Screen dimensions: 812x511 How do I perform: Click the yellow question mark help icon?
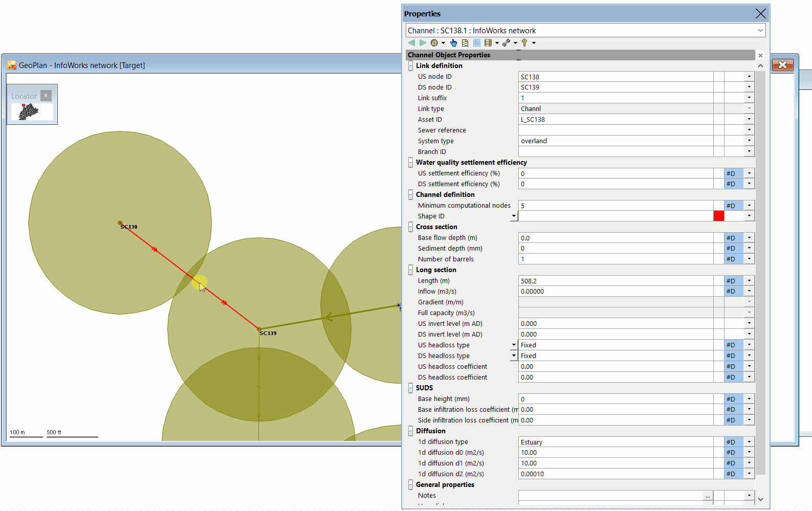coord(524,43)
